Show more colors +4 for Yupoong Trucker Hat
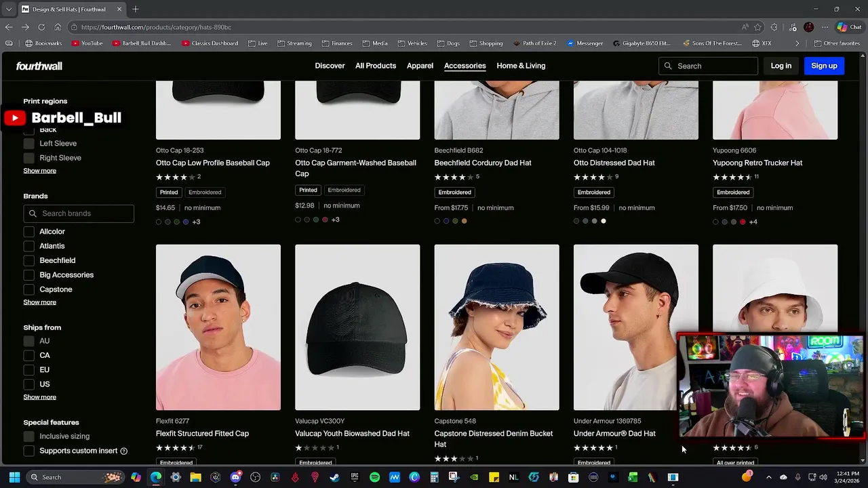This screenshot has height=488, width=868. click(x=753, y=222)
